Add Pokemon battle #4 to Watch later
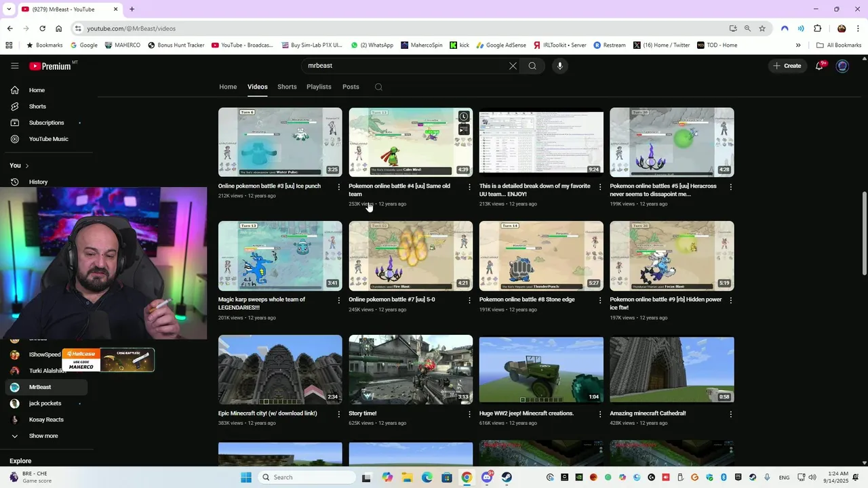The height and width of the screenshot is (488, 868). coord(464,117)
